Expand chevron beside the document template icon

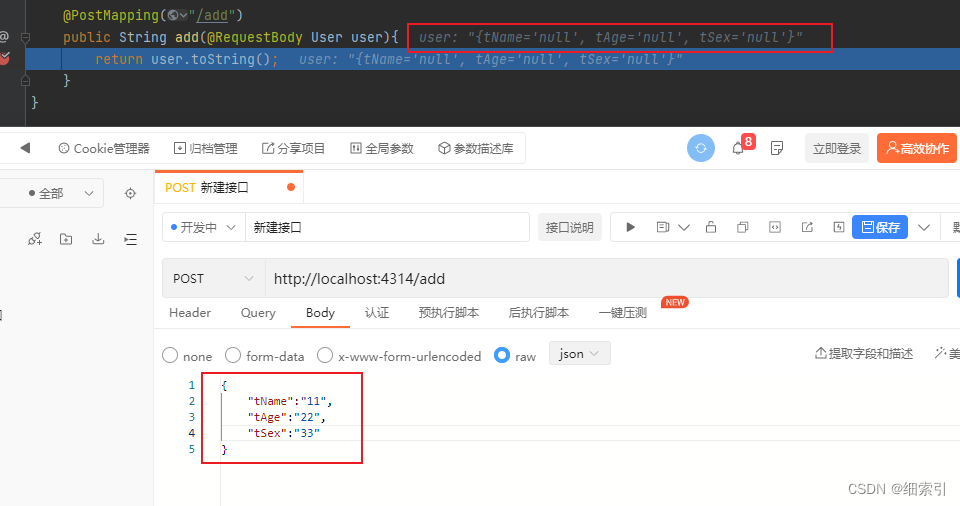click(x=684, y=228)
